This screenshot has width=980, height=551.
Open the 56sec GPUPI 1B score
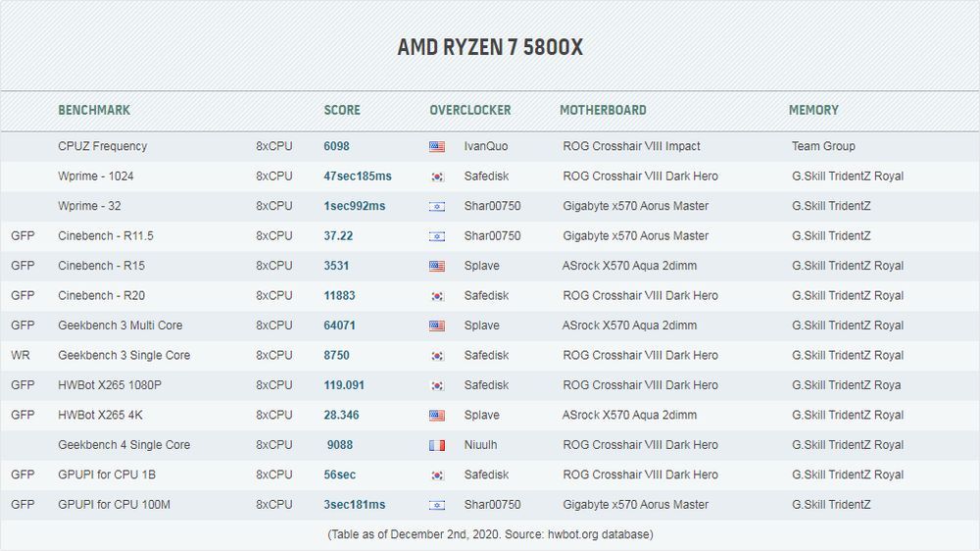point(339,475)
